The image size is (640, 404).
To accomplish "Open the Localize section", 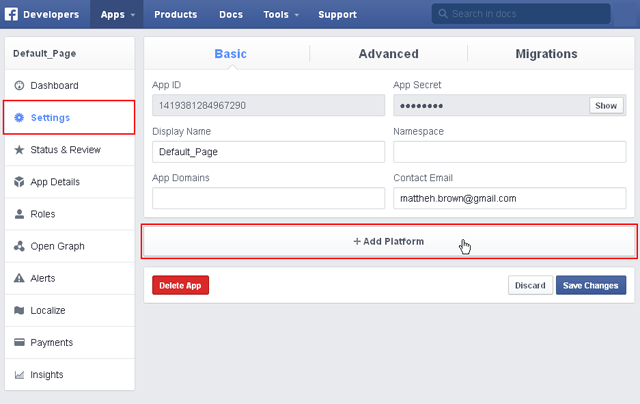I will tap(70, 310).
